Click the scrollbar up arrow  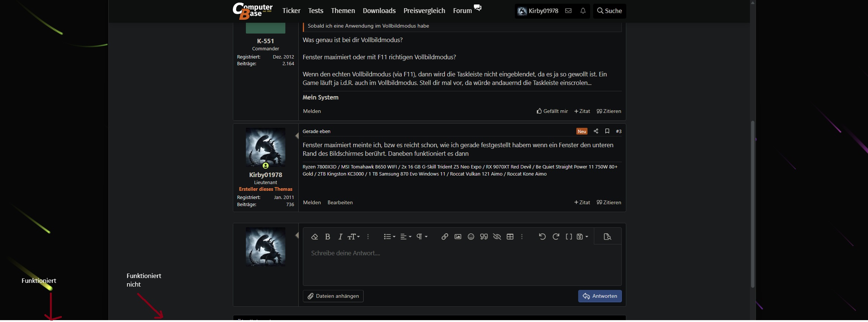753,3
